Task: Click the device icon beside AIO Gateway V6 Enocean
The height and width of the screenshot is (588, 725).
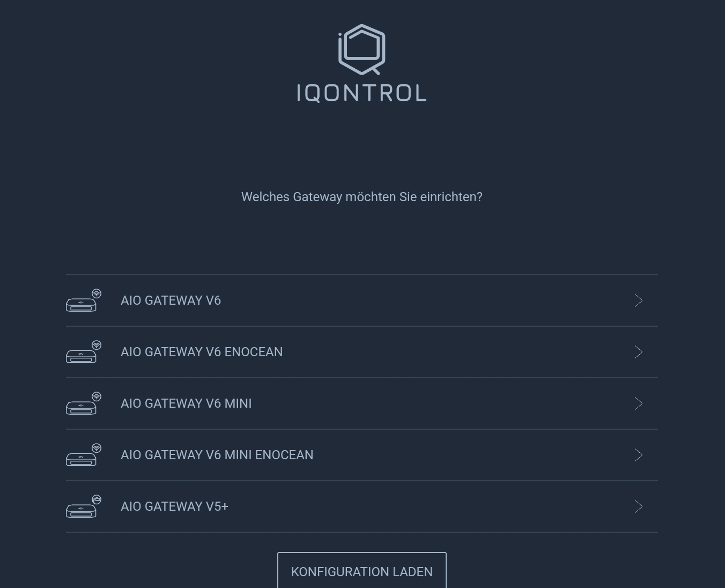Action: click(x=82, y=354)
